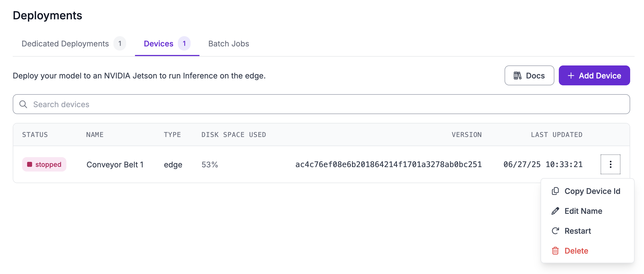The height and width of the screenshot is (274, 644).
Task: Click the STATUS column header
Action: 35,135
